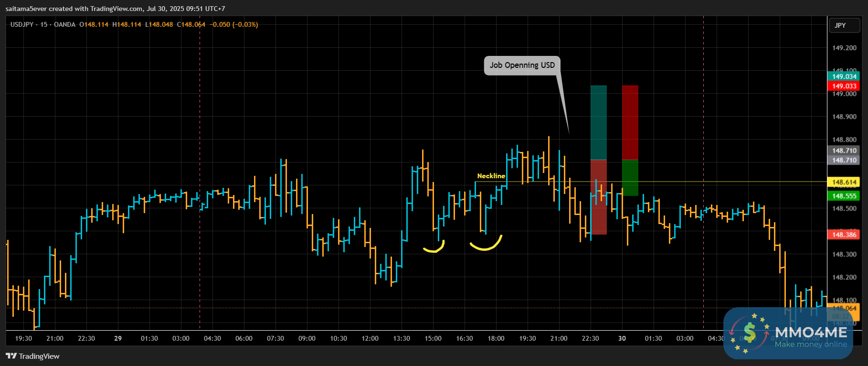Click the Job Openning USD callout bubble
Image resolution: width=868 pixels, height=366 pixels.
522,65
